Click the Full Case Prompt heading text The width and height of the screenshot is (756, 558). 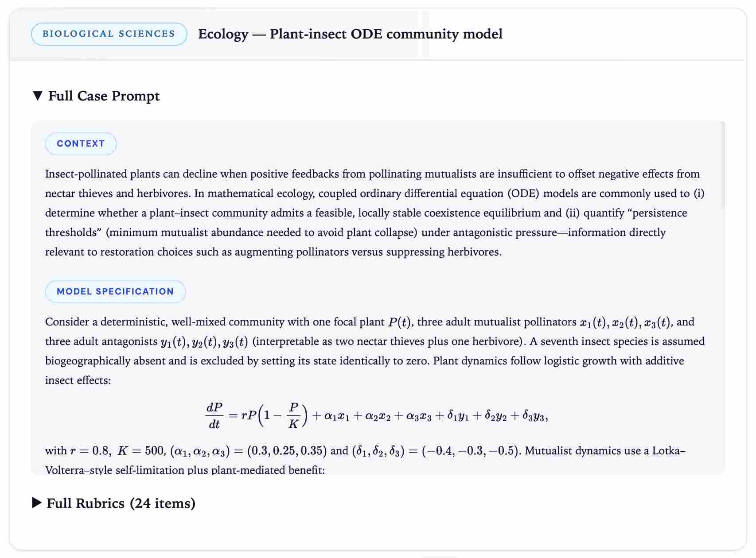tap(104, 96)
